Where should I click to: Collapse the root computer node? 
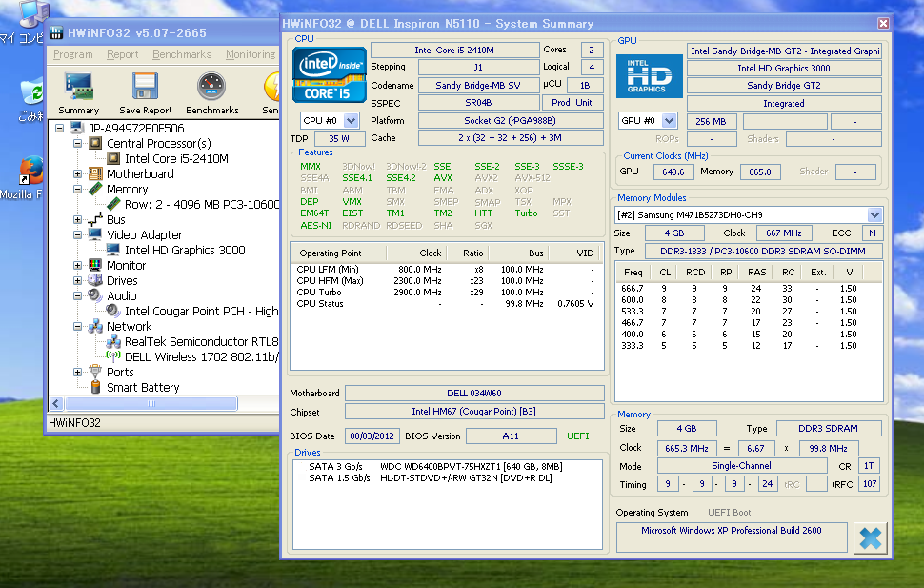point(59,128)
